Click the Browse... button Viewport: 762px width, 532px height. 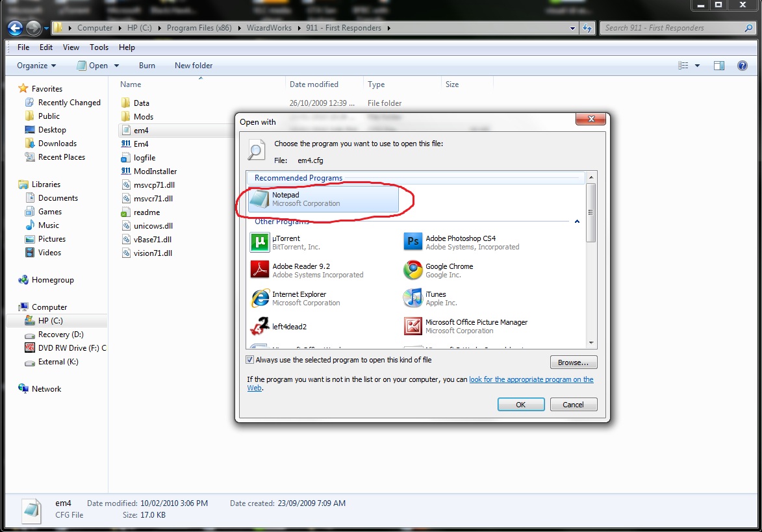[x=574, y=362]
